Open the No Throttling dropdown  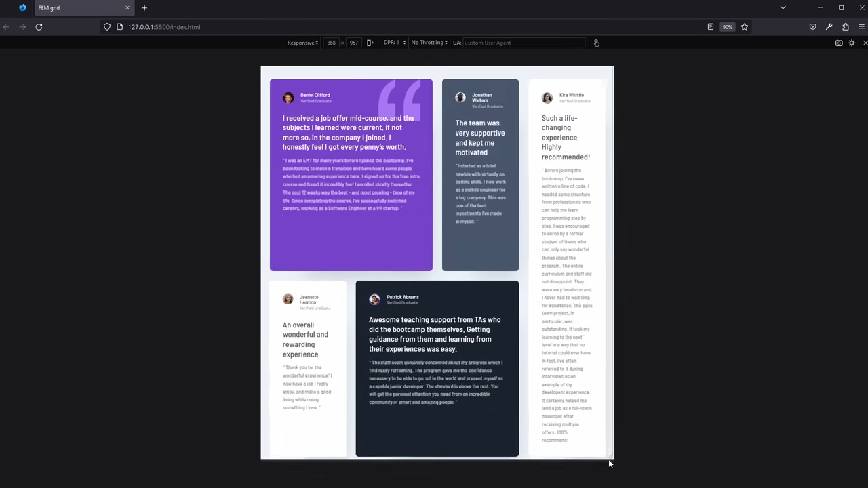(429, 43)
